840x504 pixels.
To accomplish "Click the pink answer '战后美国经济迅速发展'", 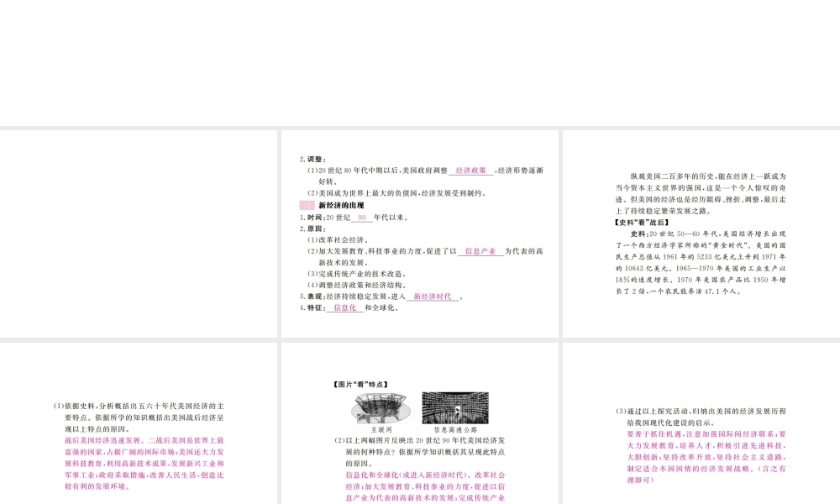I will click(x=144, y=464).
